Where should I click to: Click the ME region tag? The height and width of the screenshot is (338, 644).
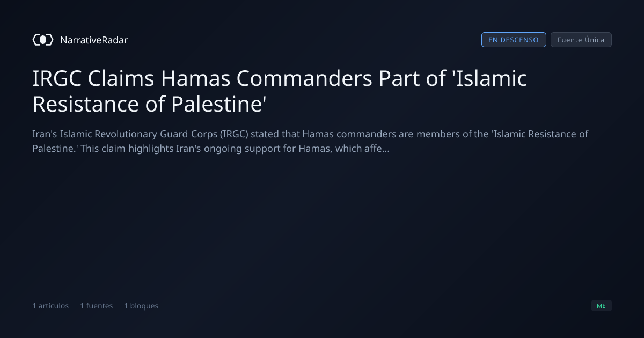pos(602,306)
